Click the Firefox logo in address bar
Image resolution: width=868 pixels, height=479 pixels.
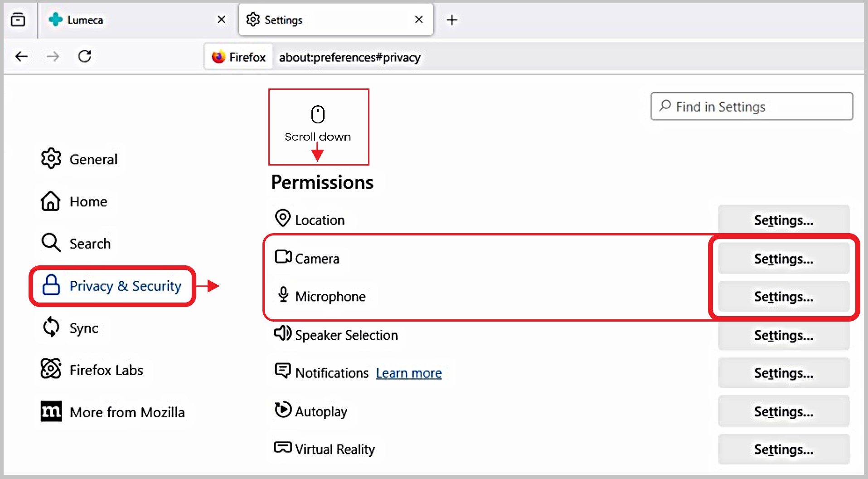tap(218, 57)
